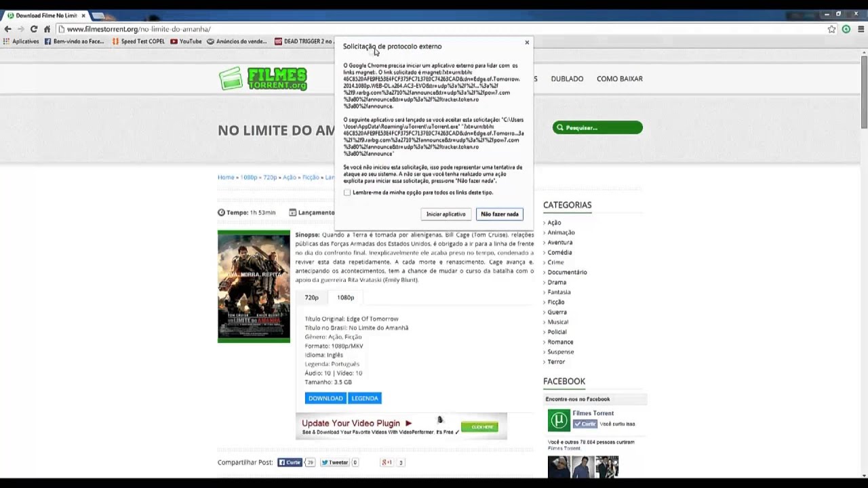Open DEAD TRIGGER 2 bookmark

pyautogui.click(x=304, y=41)
